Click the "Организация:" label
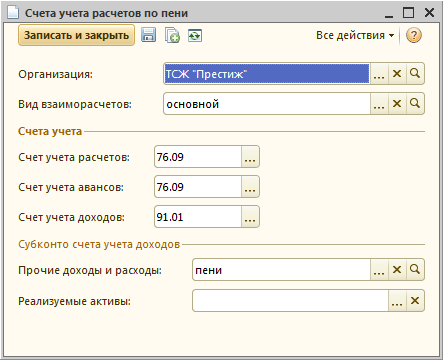The height and width of the screenshot is (360, 443). 55,74
